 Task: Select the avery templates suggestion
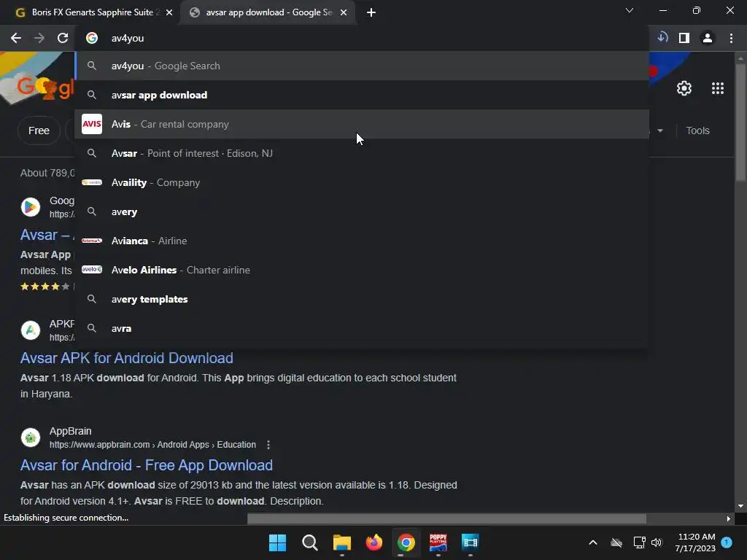(x=362, y=299)
